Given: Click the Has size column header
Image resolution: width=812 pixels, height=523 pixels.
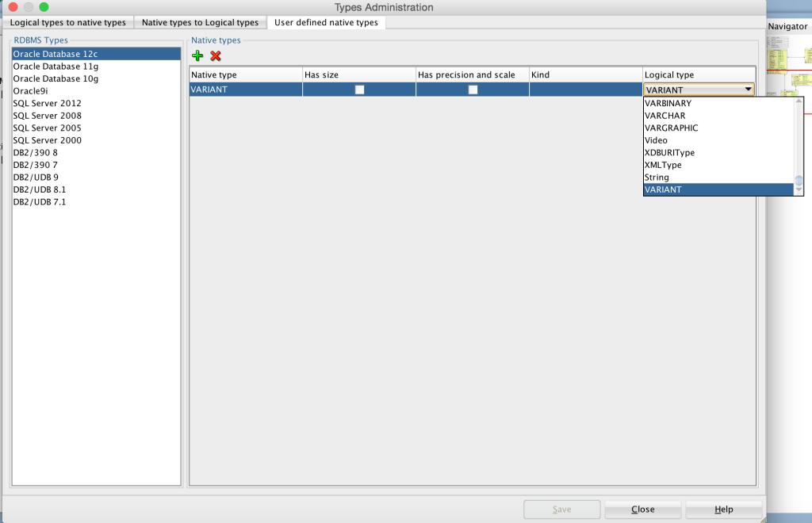Looking at the screenshot, I should click(x=359, y=74).
